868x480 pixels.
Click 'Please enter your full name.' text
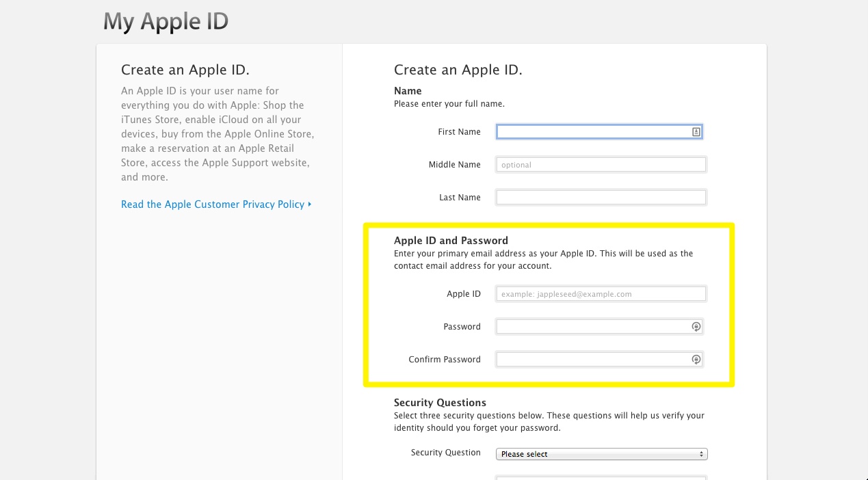click(x=449, y=104)
